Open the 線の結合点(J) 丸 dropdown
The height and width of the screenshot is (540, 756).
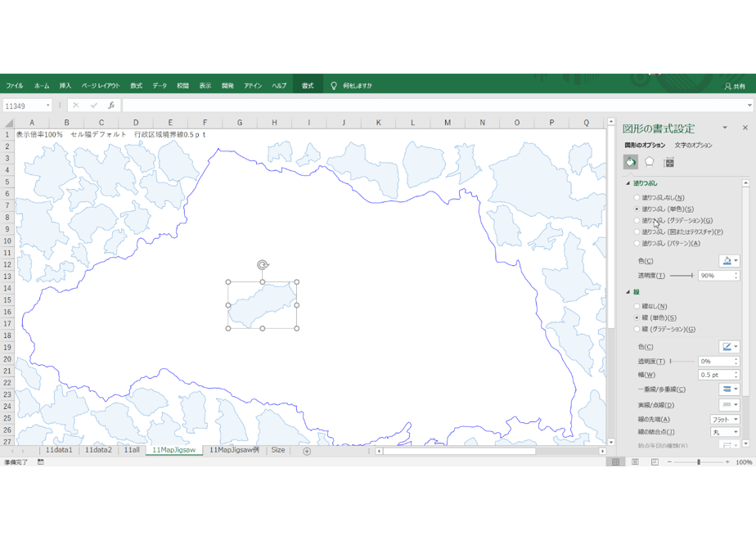[725, 432]
